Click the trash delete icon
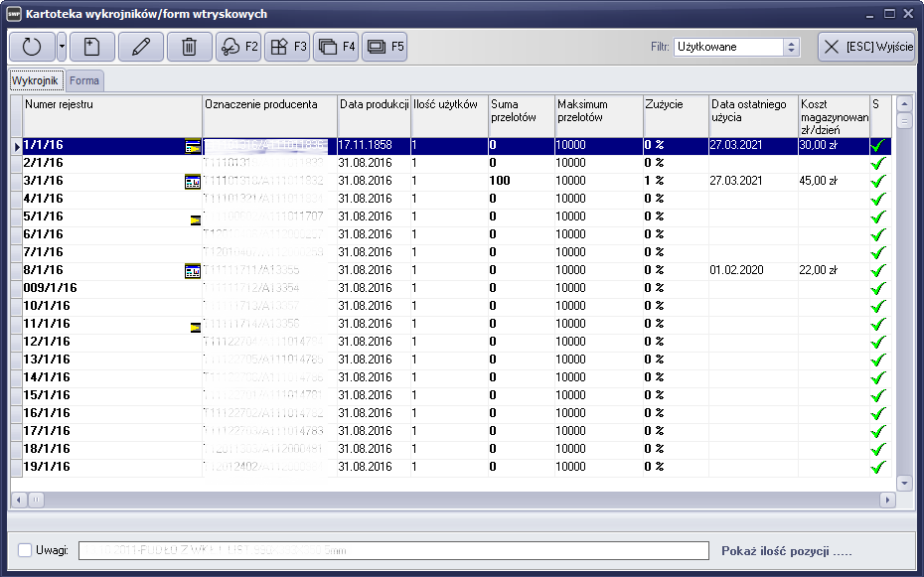Image resolution: width=924 pixels, height=577 pixels. [x=189, y=46]
